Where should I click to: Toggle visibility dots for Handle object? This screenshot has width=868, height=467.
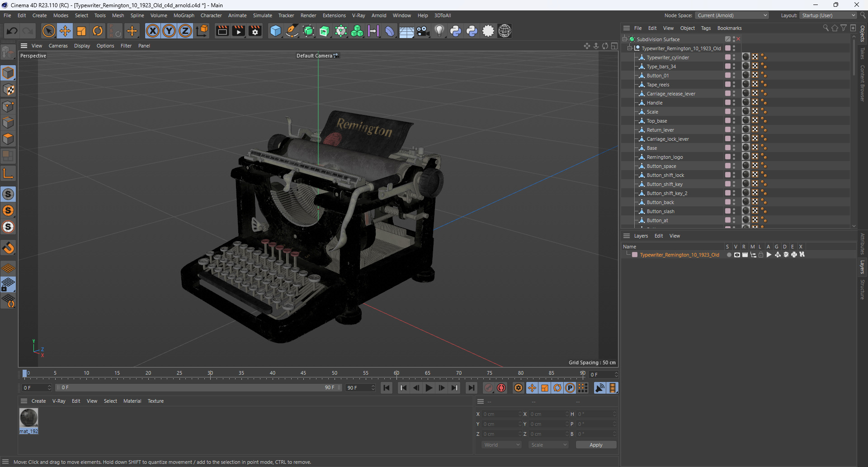pos(734,103)
